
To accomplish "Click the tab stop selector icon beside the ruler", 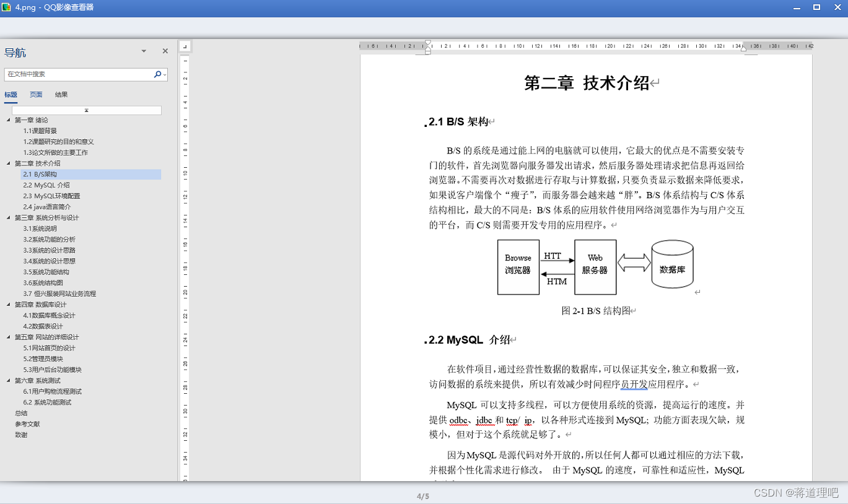I will pos(185,46).
